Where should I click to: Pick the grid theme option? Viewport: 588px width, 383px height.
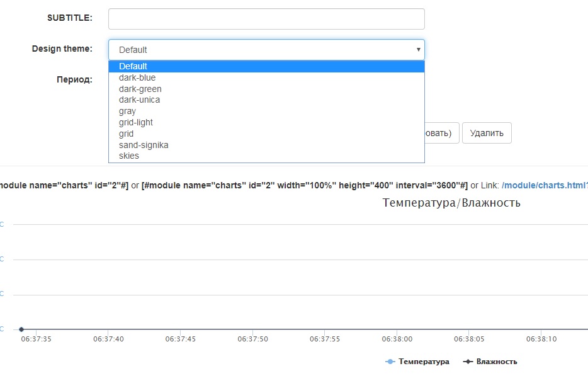pyautogui.click(x=126, y=134)
